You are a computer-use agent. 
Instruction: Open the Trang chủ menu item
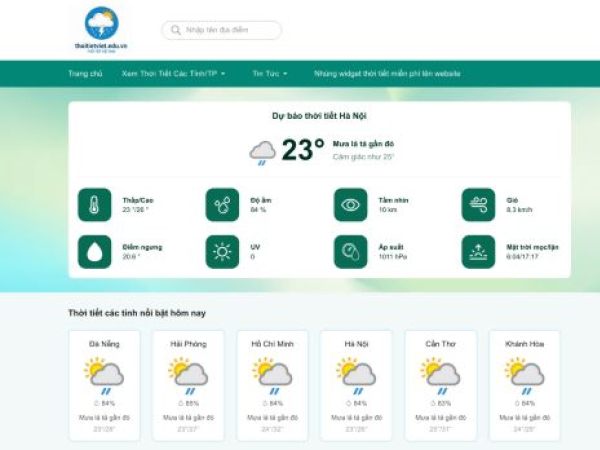click(x=85, y=73)
